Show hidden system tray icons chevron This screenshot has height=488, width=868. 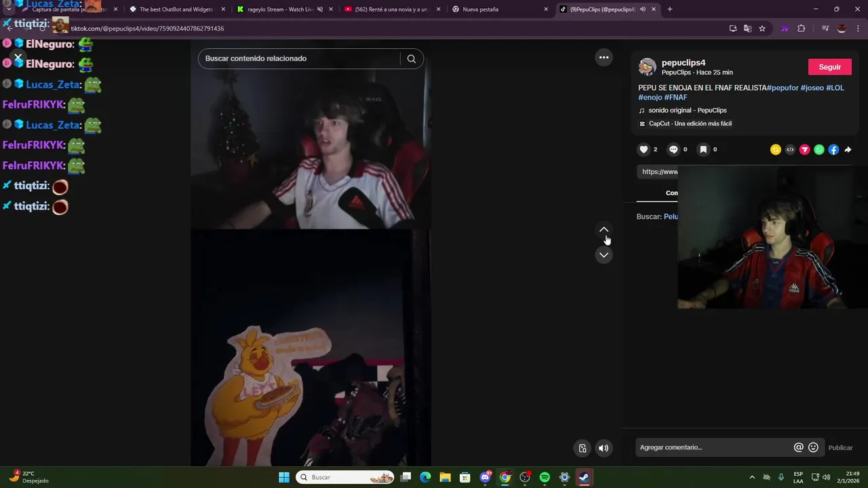coord(751,477)
